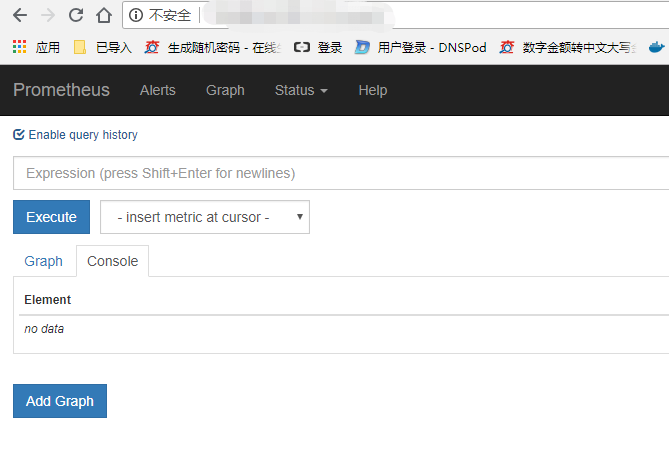Open the browser home page icon
Image resolution: width=669 pixels, height=465 pixels.
[x=104, y=15]
